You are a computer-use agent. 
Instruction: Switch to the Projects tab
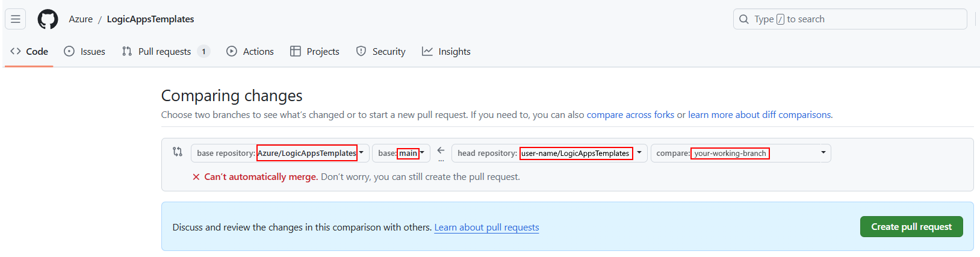click(315, 52)
